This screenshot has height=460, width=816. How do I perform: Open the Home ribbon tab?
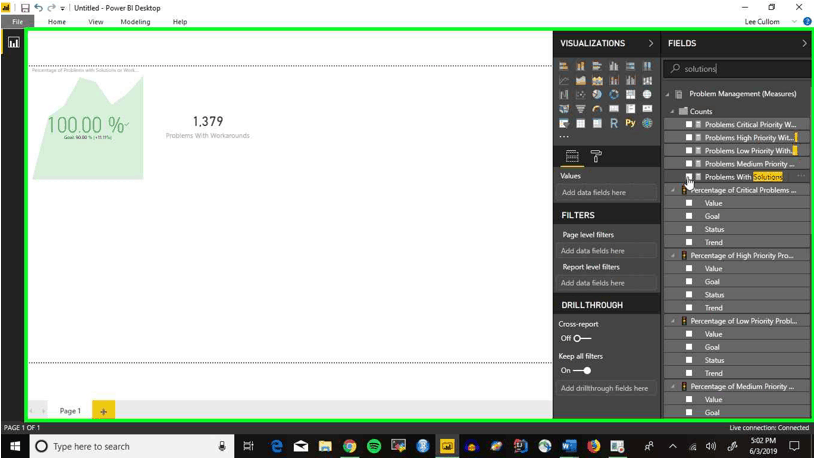(x=57, y=21)
